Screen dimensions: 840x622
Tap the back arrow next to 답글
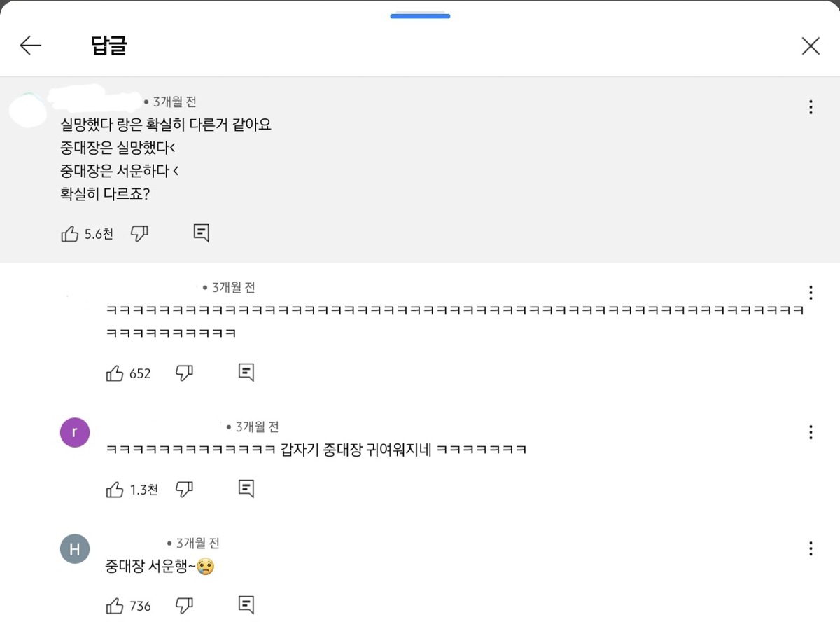pyautogui.click(x=30, y=46)
